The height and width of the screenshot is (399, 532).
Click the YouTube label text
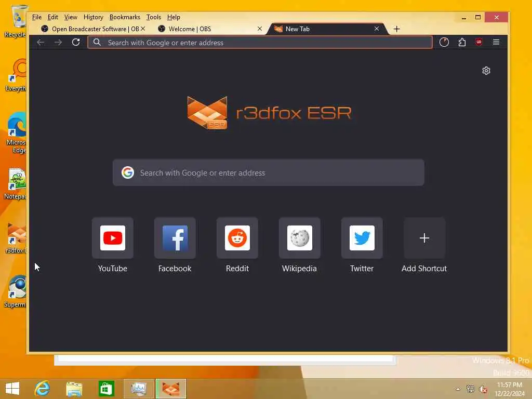[113, 269]
